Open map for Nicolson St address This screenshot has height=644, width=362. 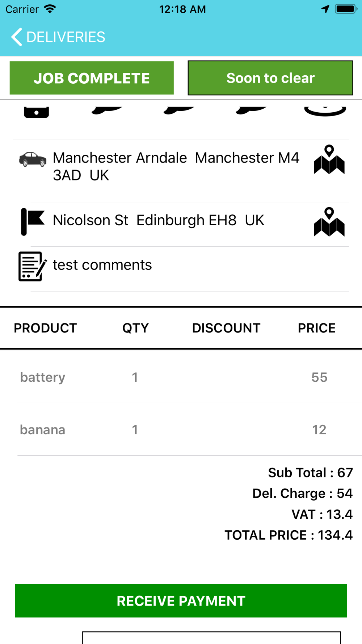point(329,222)
